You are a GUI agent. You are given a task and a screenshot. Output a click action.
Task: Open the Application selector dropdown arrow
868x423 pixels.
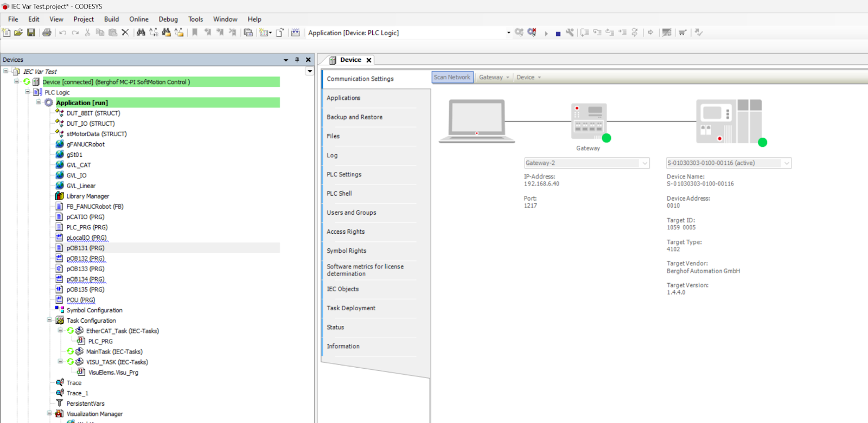(508, 33)
